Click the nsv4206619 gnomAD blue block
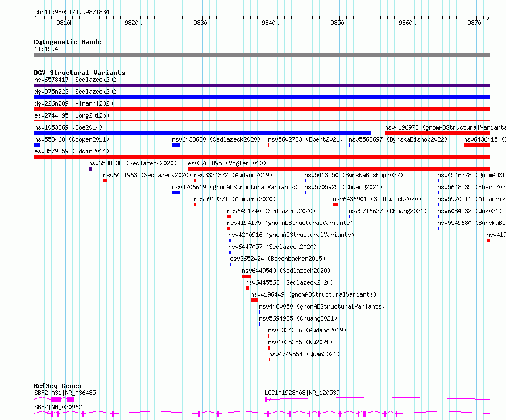The width and height of the screenshot is (506, 420). click(x=176, y=193)
